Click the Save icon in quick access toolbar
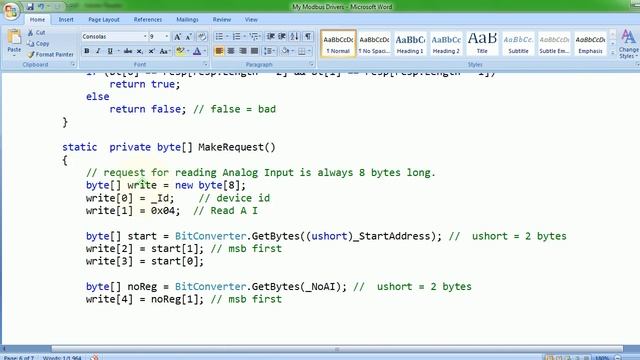Viewport: 640px width, 360px height. 30,7
